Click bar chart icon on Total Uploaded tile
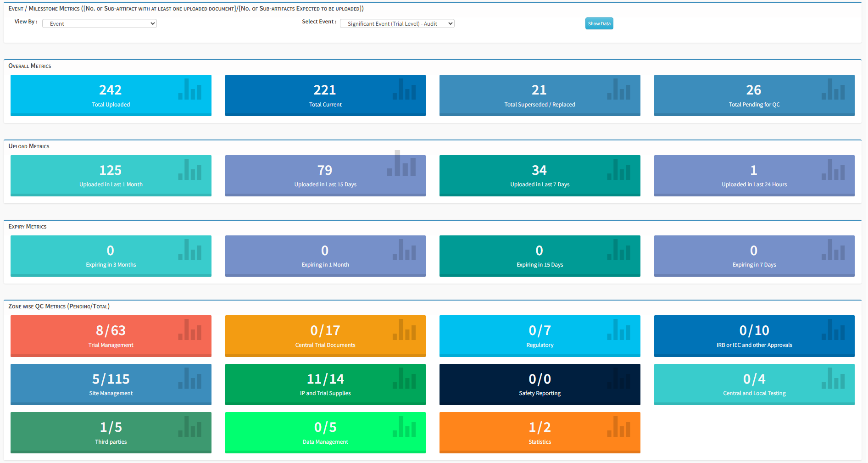Image resolution: width=868 pixels, height=463 pixels. [189, 89]
